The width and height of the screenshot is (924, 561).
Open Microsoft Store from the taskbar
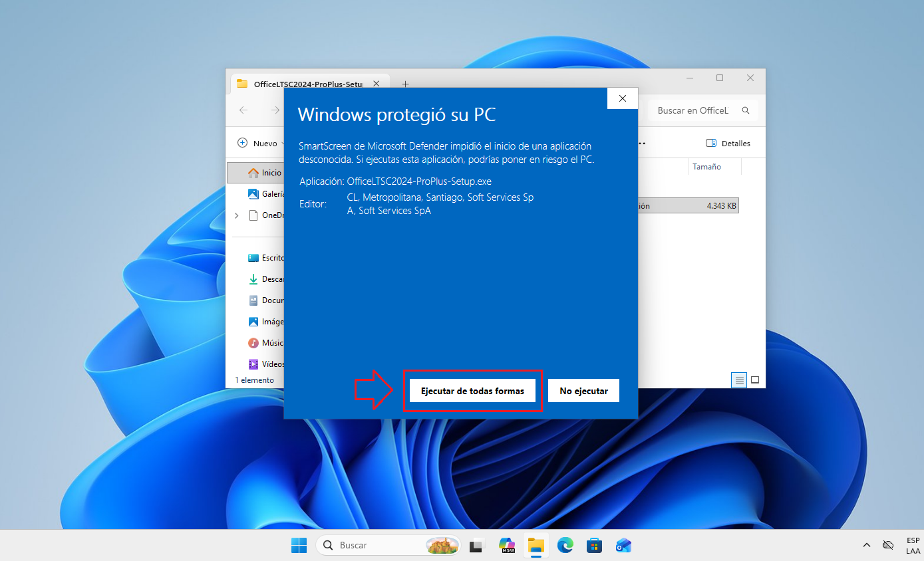(x=595, y=545)
